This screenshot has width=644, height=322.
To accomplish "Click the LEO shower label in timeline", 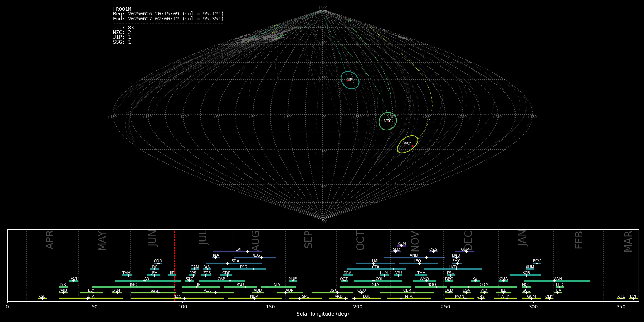I will (x=417, y=261).
